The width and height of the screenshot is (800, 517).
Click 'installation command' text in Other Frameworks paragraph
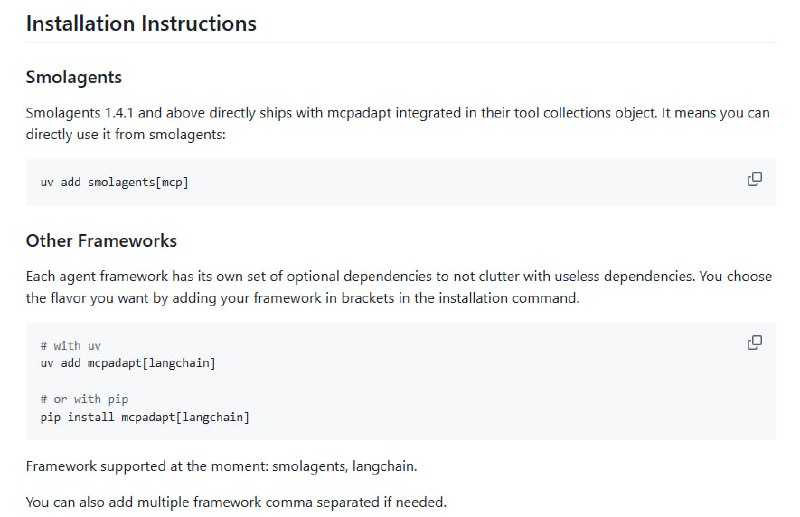[516, 297]
